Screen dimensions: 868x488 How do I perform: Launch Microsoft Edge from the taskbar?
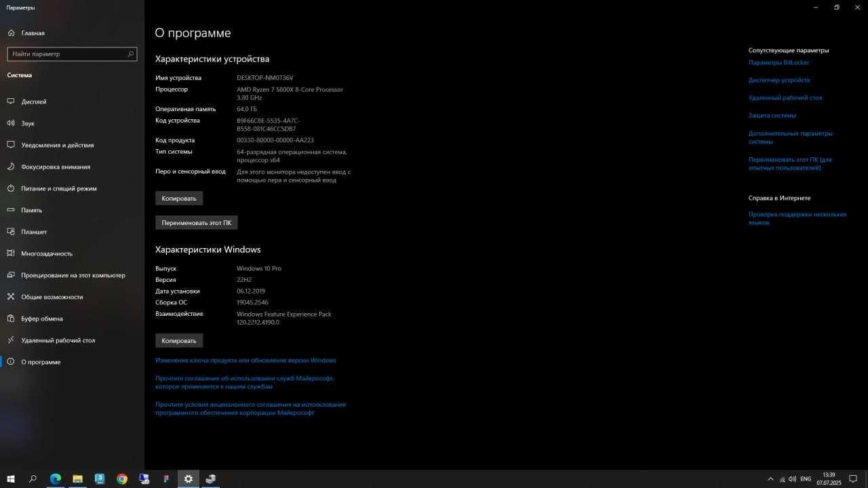click(55, 479)
